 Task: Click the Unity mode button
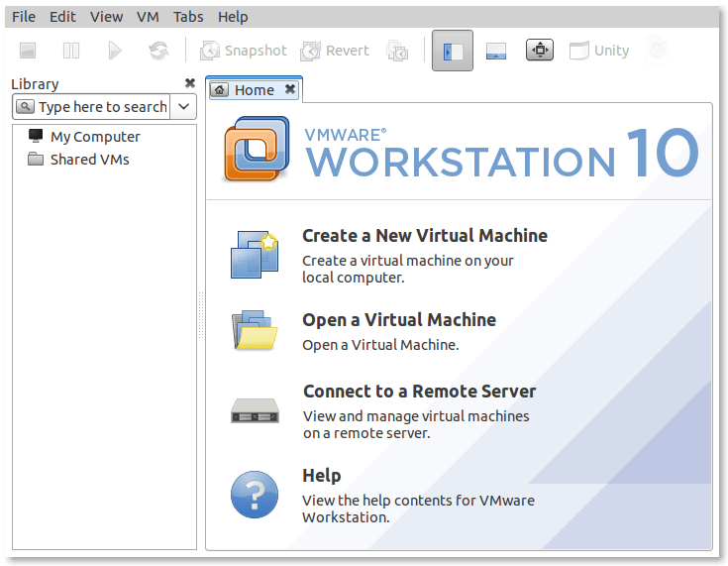point(599,51)
